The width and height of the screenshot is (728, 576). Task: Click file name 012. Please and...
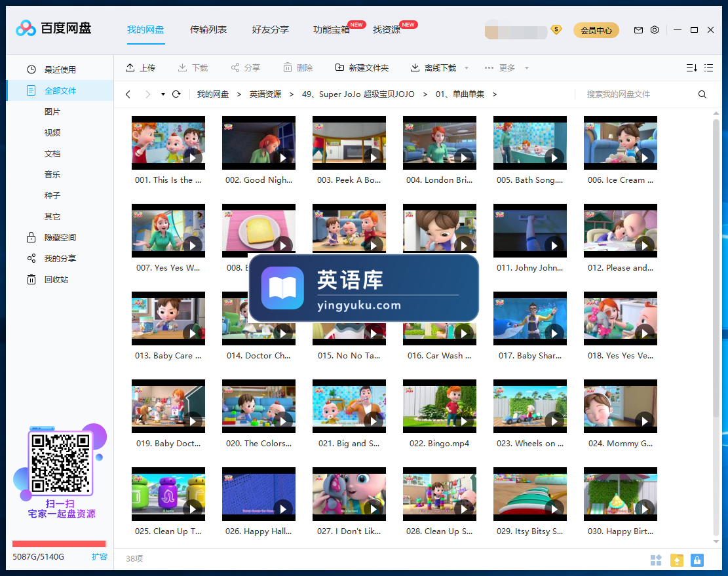[621, 268]
